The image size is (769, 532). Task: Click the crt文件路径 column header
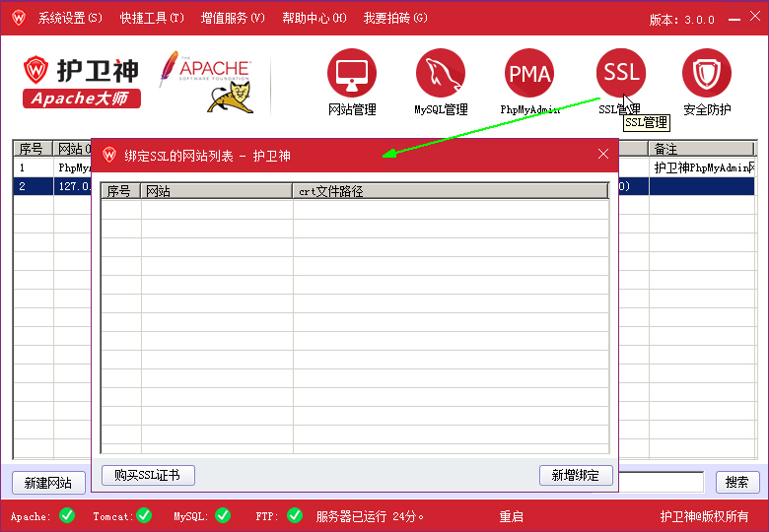pos(450,191)
